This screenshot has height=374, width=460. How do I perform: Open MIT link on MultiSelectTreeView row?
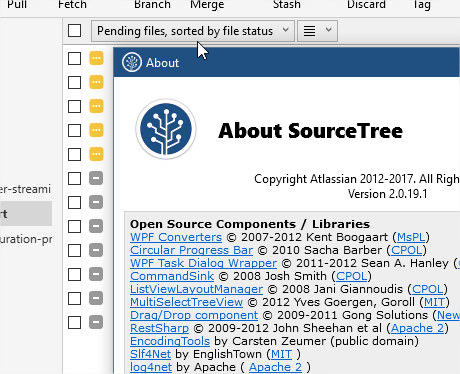tap(435, 302)
